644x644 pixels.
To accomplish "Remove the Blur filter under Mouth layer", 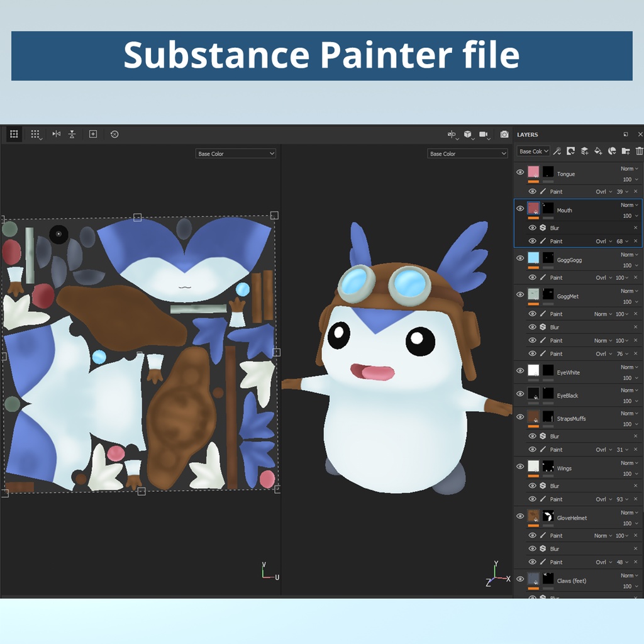I will pos(636,228).
